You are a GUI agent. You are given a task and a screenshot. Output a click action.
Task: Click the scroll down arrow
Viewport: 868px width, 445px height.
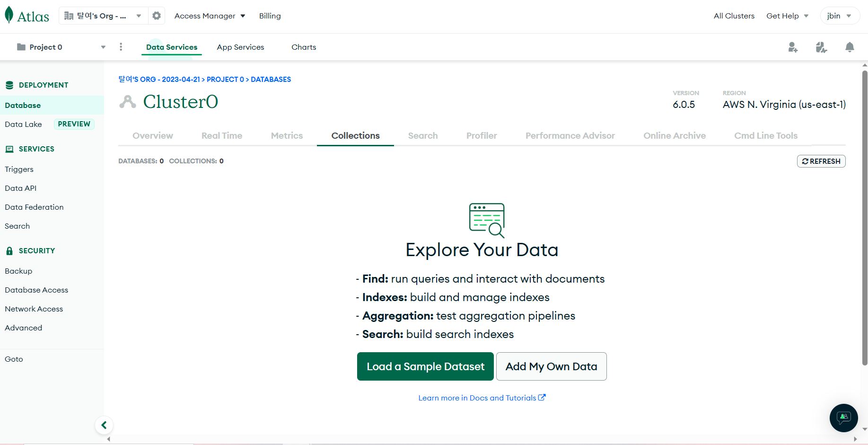(865, 429)
